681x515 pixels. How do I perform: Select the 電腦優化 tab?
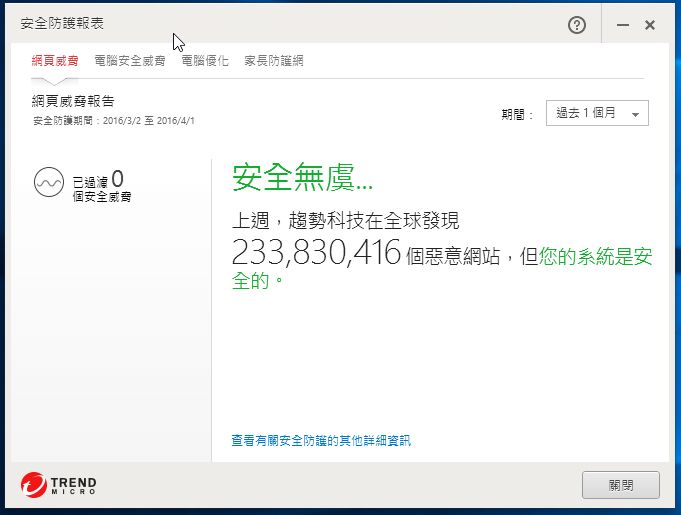[x=205, y=60]
